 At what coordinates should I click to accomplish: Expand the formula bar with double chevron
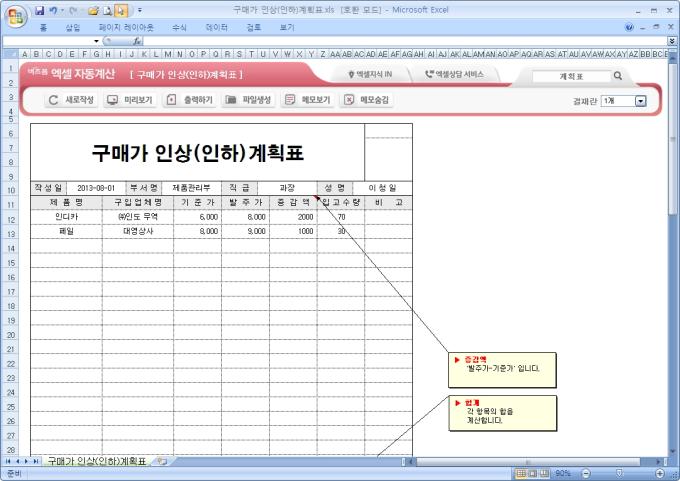(x=671, y=41)
